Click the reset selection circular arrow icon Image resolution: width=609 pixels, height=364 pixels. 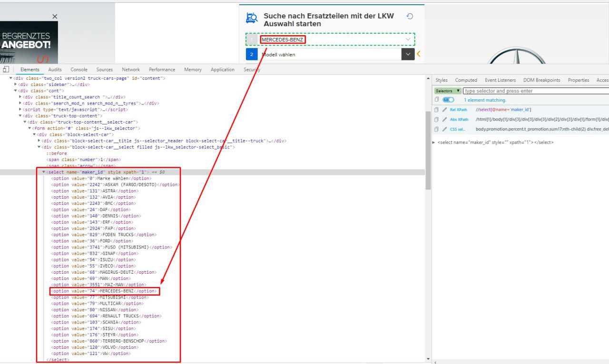(410, 16)
